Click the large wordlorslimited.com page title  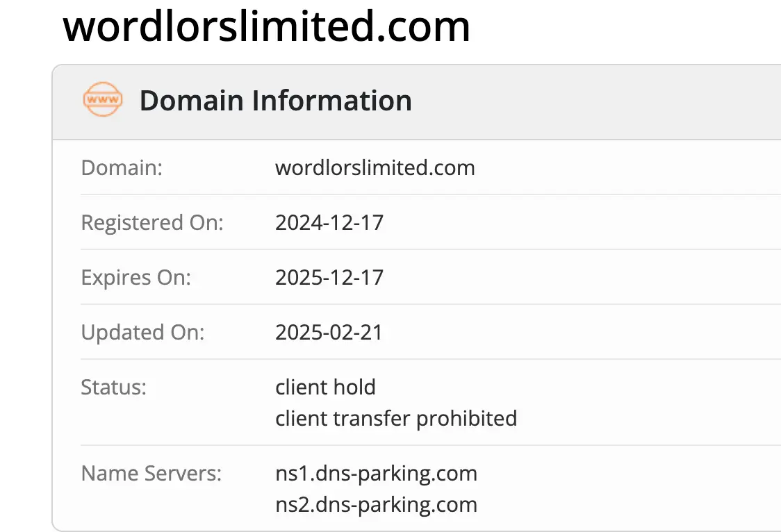[x=267, y=26]
